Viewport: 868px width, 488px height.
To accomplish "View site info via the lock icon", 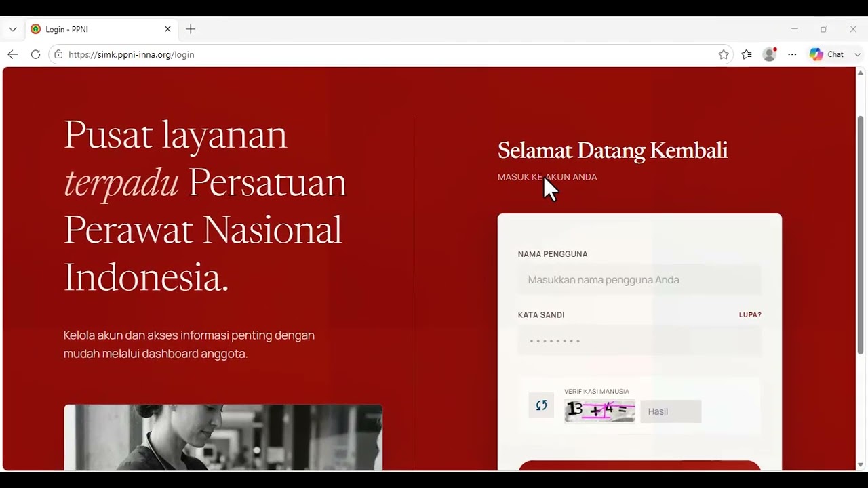I will click(58, 54).
